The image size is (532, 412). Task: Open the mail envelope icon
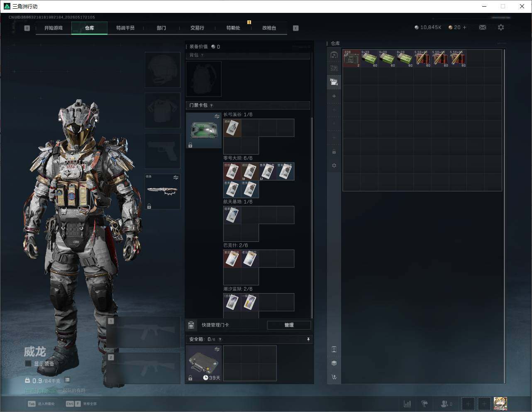483,27
